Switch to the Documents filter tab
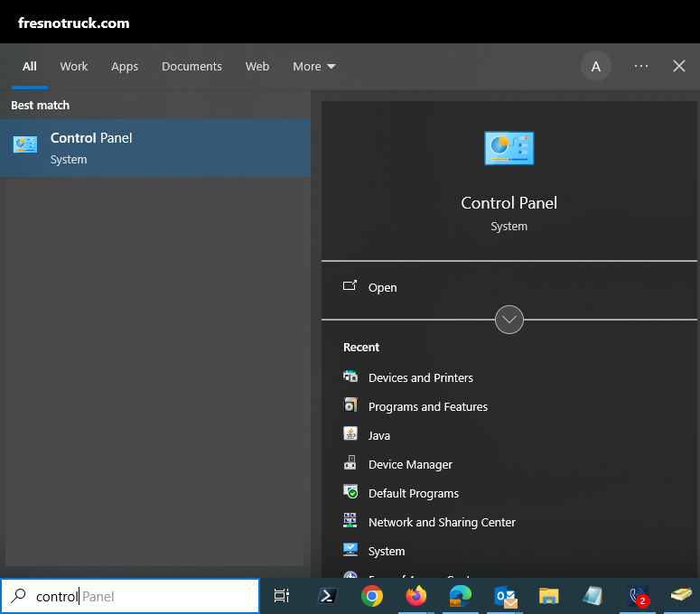The height and width of the screenshot is (614, 700). pos(191,67)
